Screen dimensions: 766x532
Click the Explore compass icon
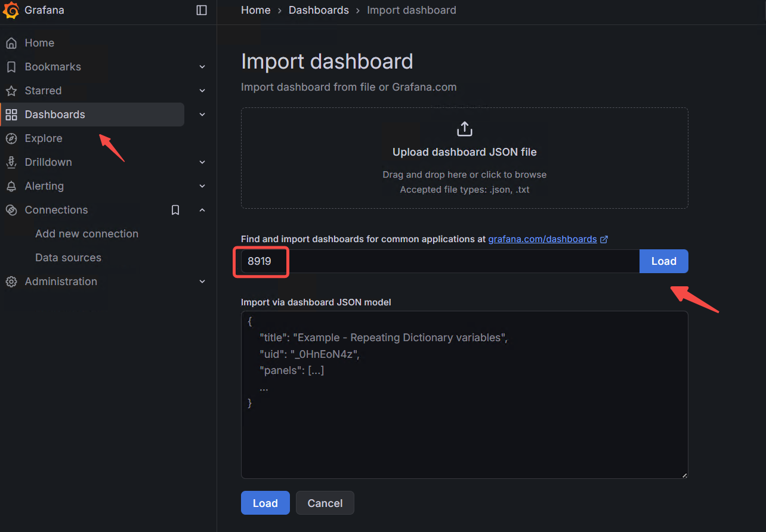point(11,138)
